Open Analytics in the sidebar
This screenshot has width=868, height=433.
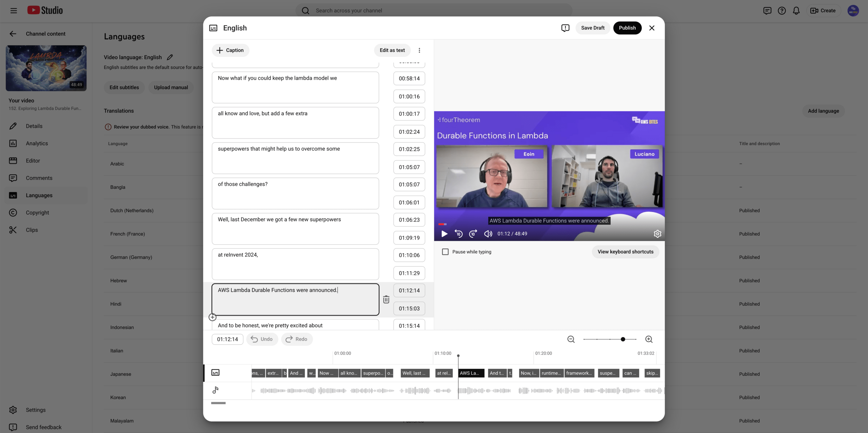point(37,143)
